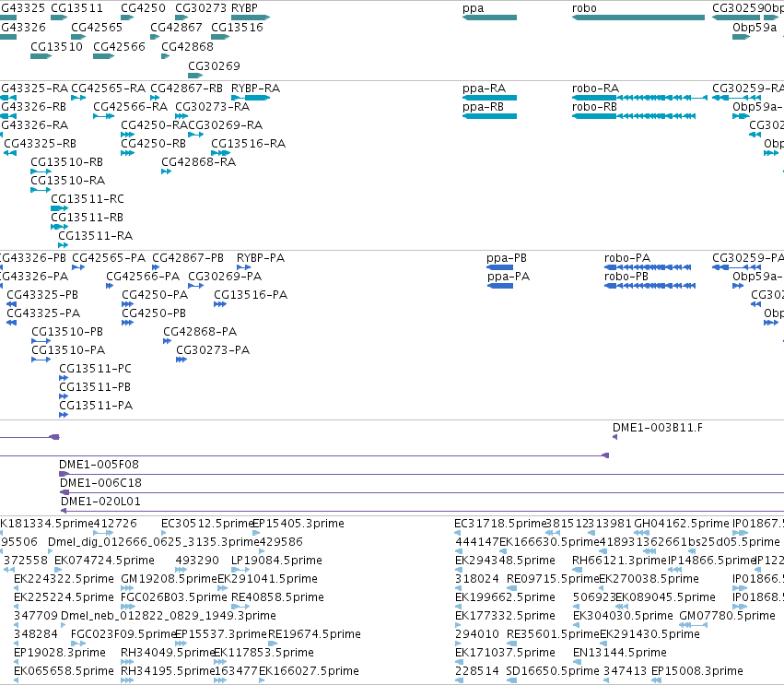The height and width of the screenshot is (685, 784).
Task: Click the CG42566 gene label
Action: [x=119, y=47]
